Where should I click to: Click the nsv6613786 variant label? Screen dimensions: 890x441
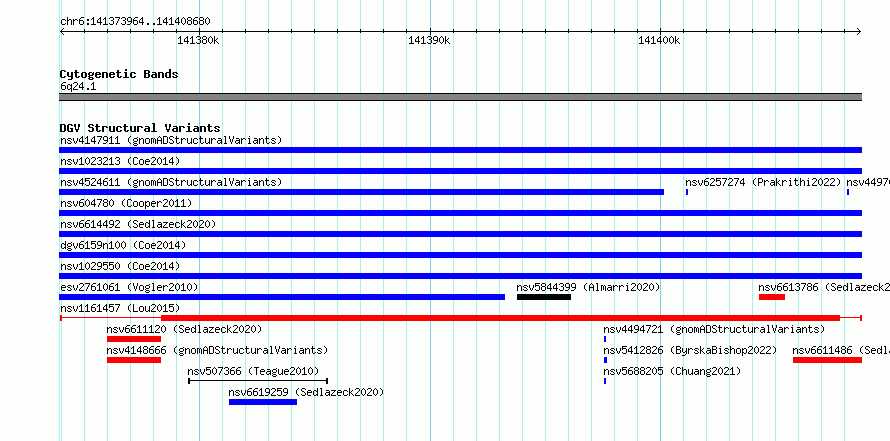point(824,287)
